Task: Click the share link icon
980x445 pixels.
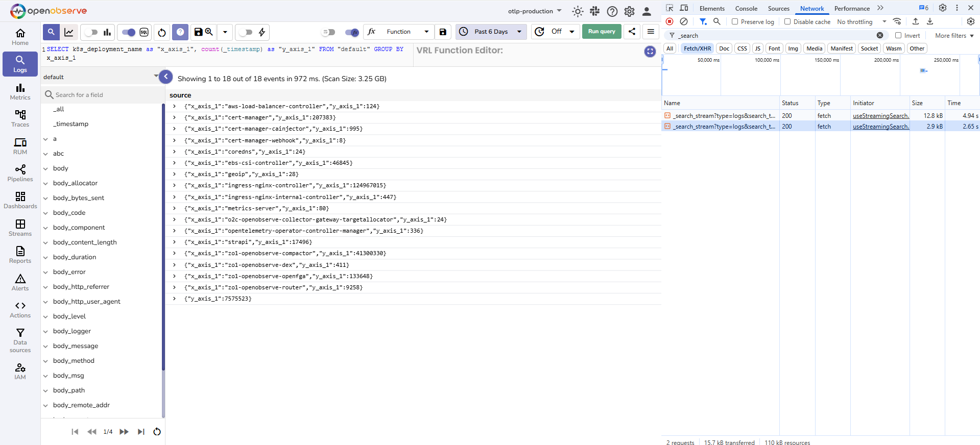Action: click(x=632, y=32)
